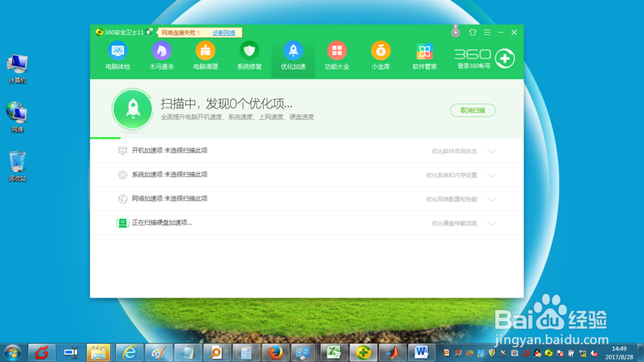Image resolution: width=644 pixels, height=362 pixels.
Task: Click the 诊断网络 link
Action: point(224,33)
